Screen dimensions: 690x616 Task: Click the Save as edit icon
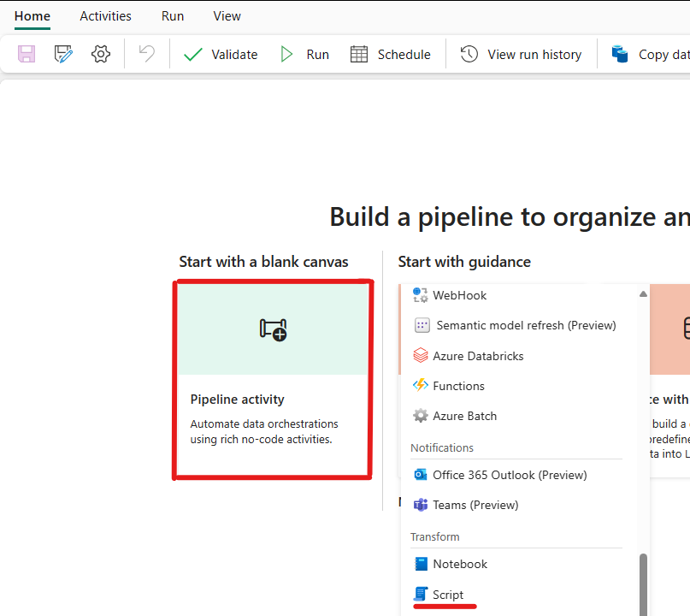coord(63,54)
